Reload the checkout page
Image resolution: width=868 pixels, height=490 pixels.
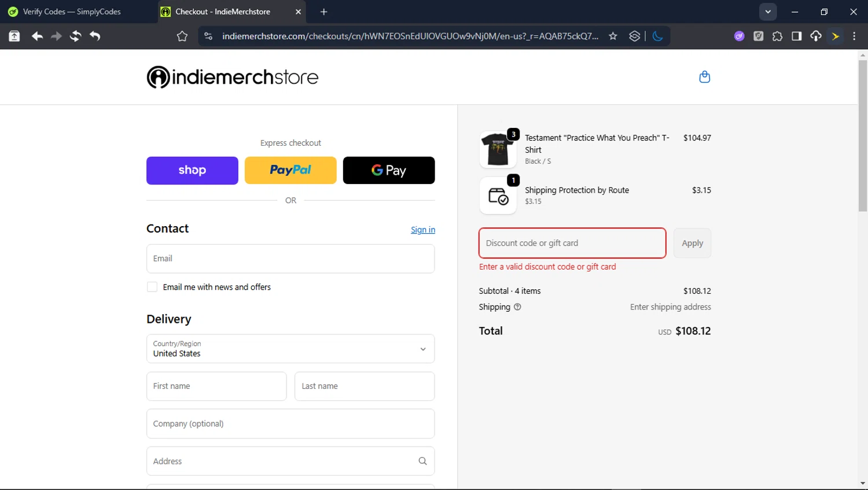75,36
